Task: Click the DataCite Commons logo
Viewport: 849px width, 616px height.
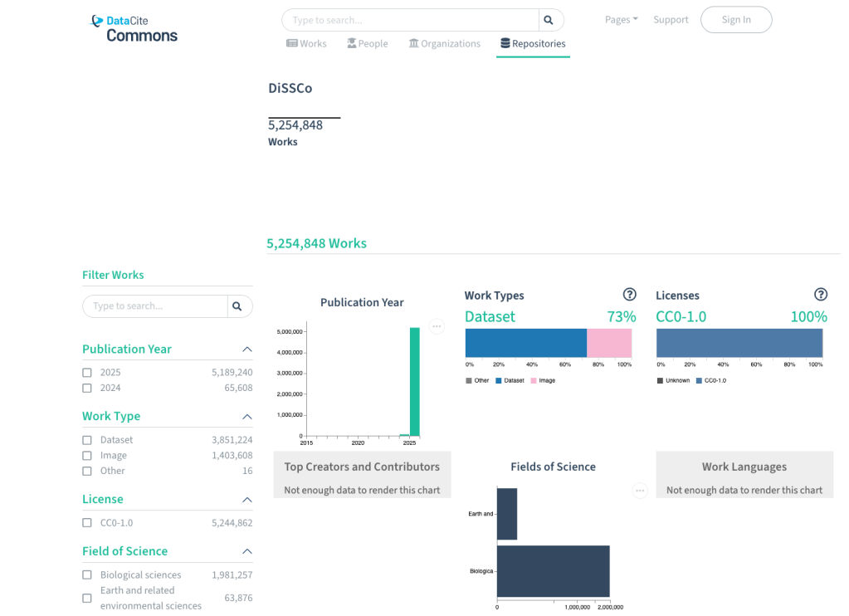Action: [x=134, y=28]
